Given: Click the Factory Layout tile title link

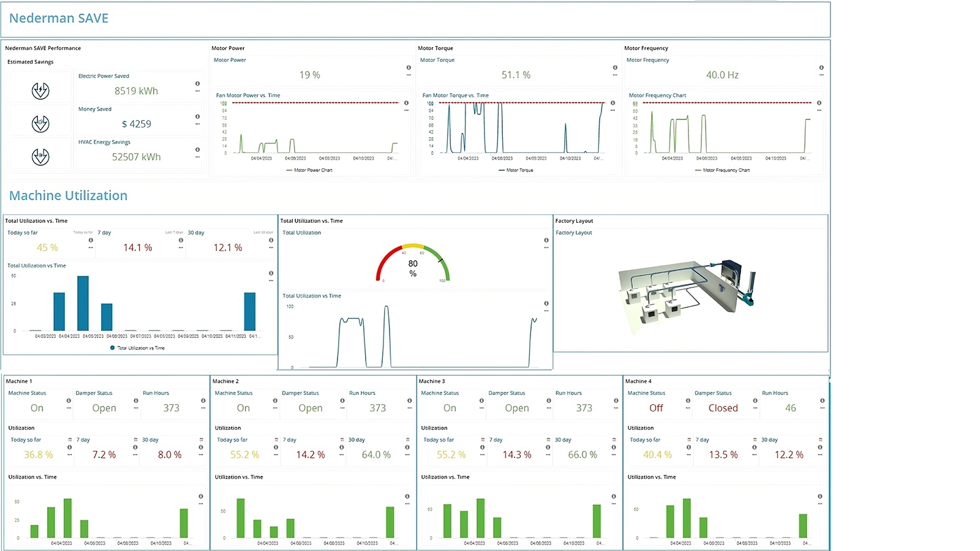Looking at the screenshot, I should pyautogui.click(x=574, y=233).
